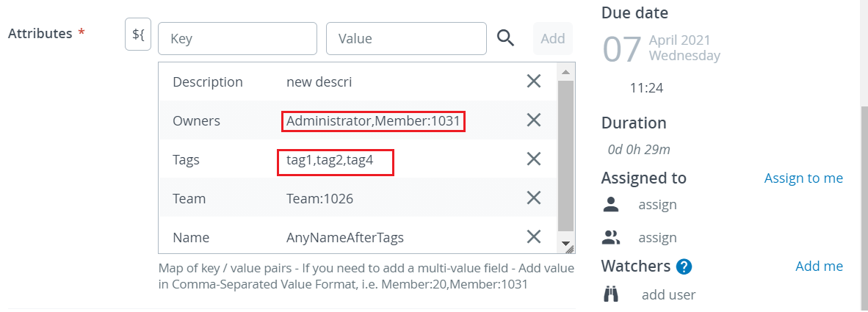Select the Owners key cell

coord(197,120)
